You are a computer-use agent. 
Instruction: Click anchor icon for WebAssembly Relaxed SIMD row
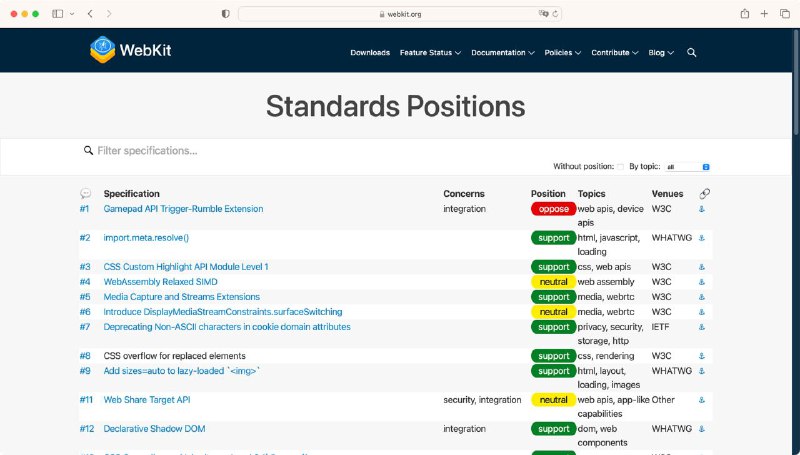[x=702, y=282]
